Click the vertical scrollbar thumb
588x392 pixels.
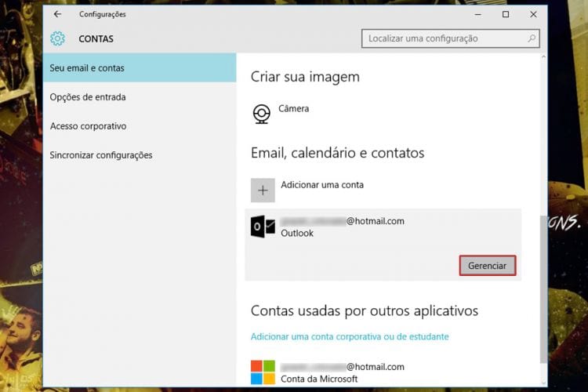click(543, 289)
